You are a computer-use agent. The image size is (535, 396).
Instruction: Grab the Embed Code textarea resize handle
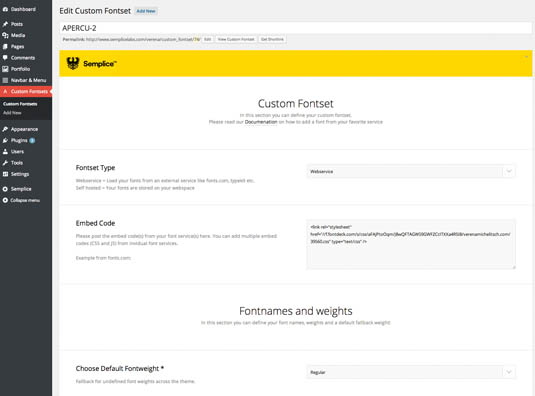(x=514, y=267)
